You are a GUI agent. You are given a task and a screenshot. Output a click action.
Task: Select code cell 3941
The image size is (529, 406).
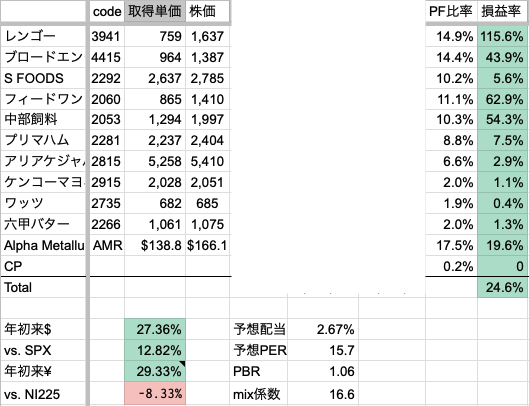pyautogui.click(x=107, y=36)
